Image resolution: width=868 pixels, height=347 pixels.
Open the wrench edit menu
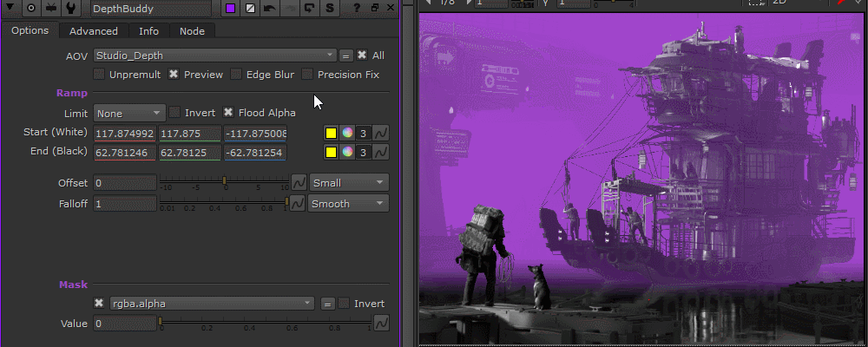tap(70, 8)
